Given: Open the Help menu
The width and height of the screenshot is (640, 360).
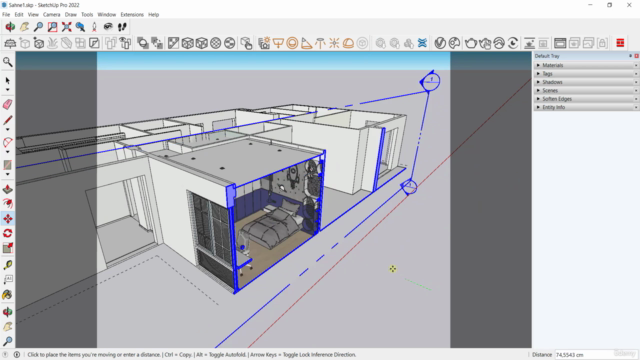Looking at the screenshot, I should [x=153, y=15].
